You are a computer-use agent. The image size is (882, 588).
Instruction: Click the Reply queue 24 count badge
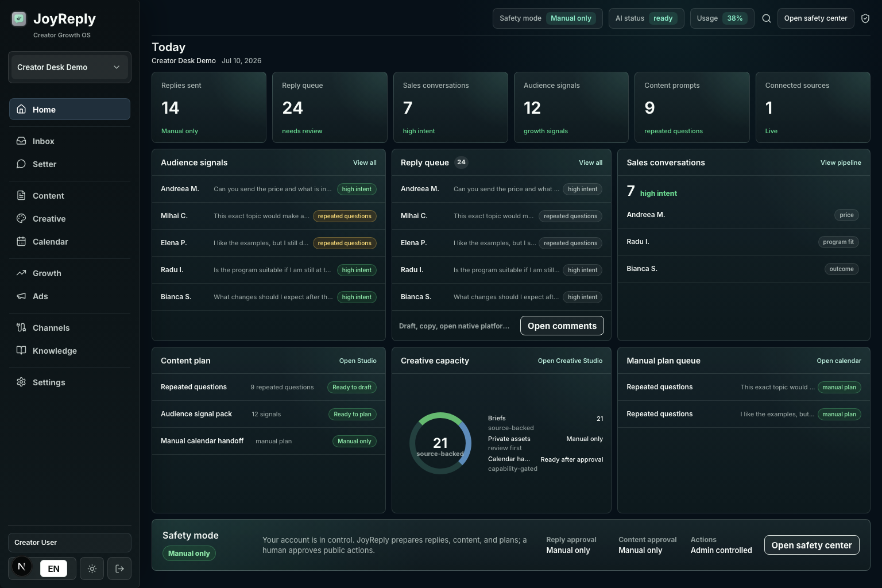pos(461,163)
